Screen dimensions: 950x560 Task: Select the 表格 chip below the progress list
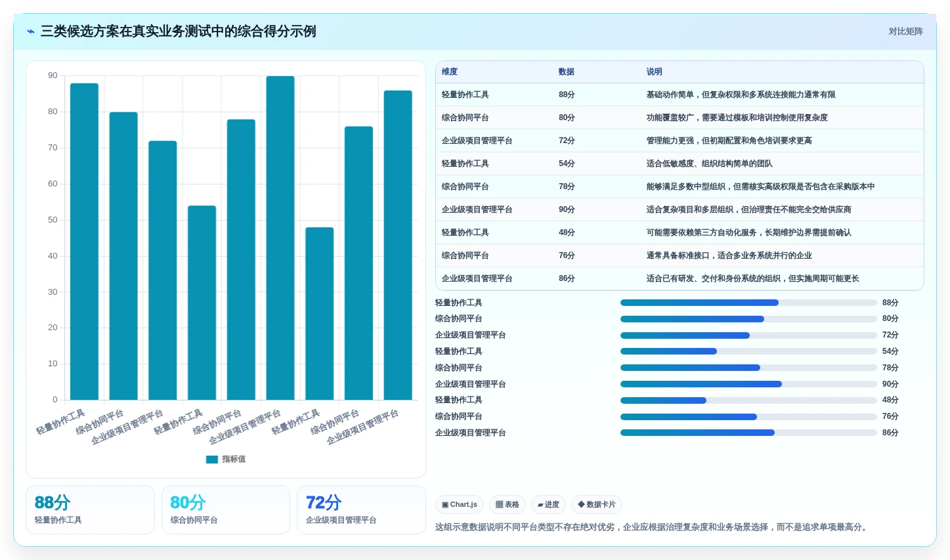click(507, 505)
